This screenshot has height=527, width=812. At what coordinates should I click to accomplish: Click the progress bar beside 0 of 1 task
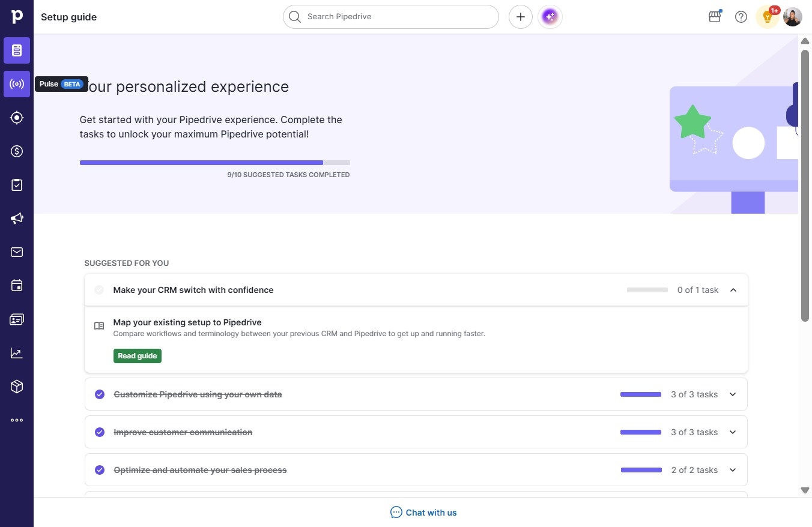(647, 290)
